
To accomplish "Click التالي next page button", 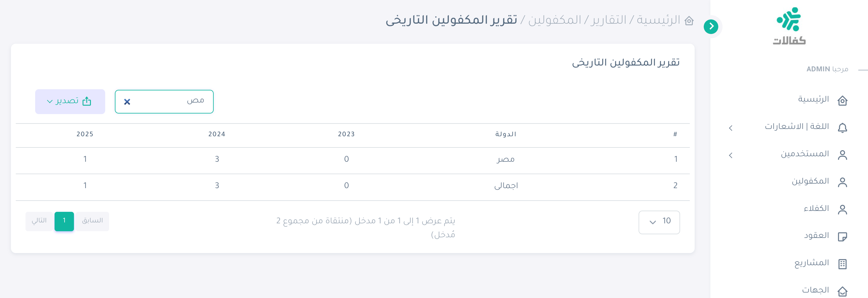I will [x=39, y=221].
